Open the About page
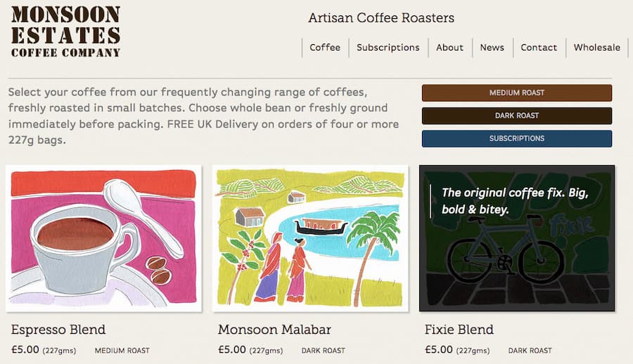The width and height of the screenshot is (633, 364). click(x=449, y=48)
